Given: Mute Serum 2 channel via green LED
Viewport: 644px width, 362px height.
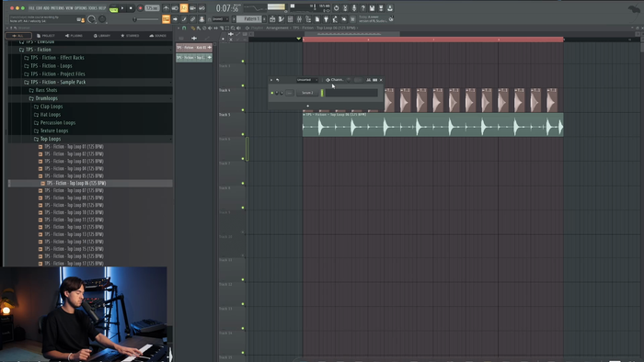Looking at the screenshot, I should coord(272,93).
